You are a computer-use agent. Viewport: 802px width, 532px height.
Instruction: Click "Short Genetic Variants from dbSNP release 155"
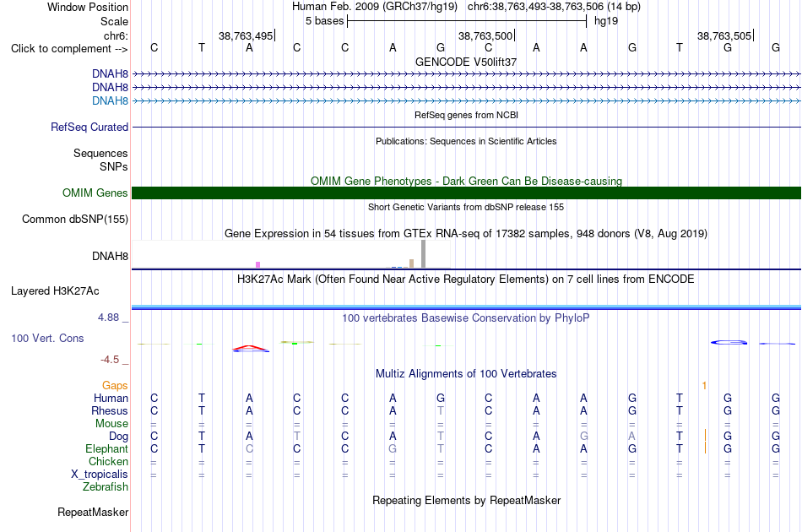click(x=466, y=207)
